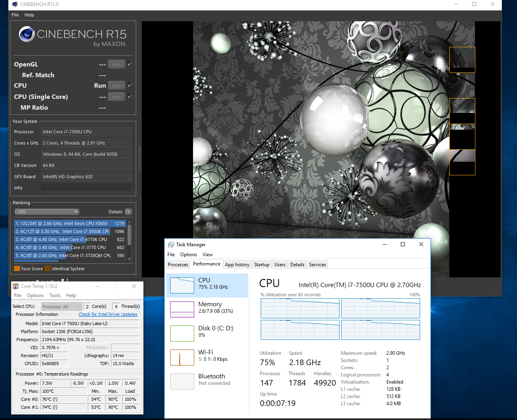Click the Processor field showing i7-7500U

coord(86,132)
